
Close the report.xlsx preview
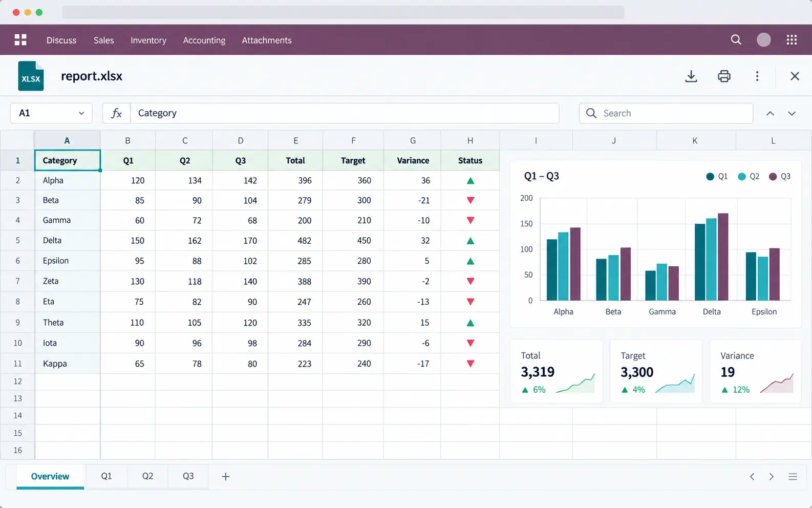point(795,76)
